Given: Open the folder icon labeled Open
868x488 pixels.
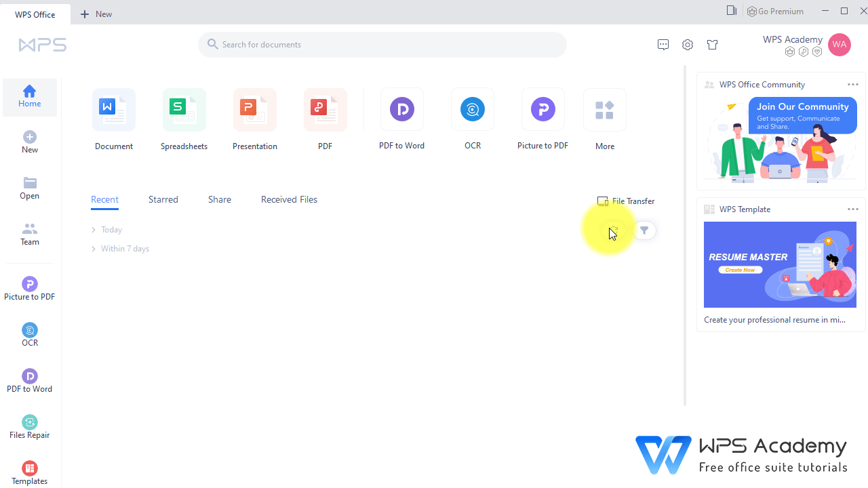Looking at the screenshot, I should click(x=30, y=188).
